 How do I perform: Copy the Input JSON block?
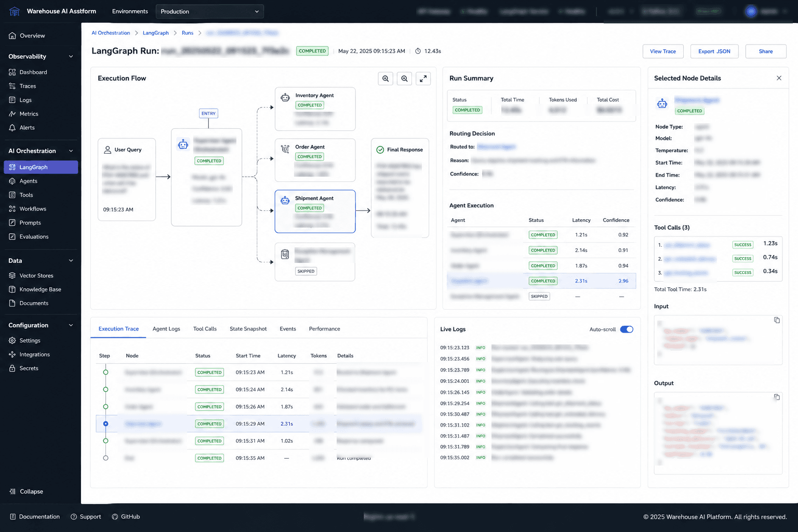coord(777,320)
